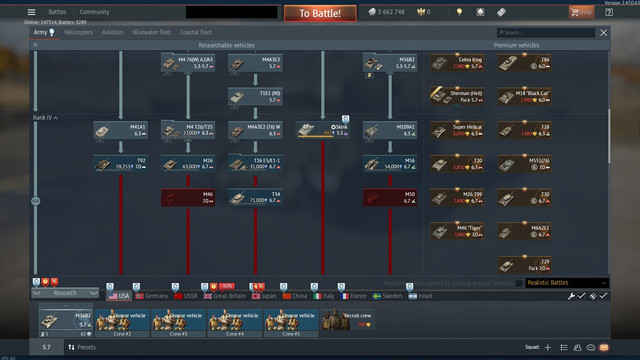Viewport: 640px width, 360px height.
Task: Collapse the Rank IV section
Action: (x=45, y=118)
